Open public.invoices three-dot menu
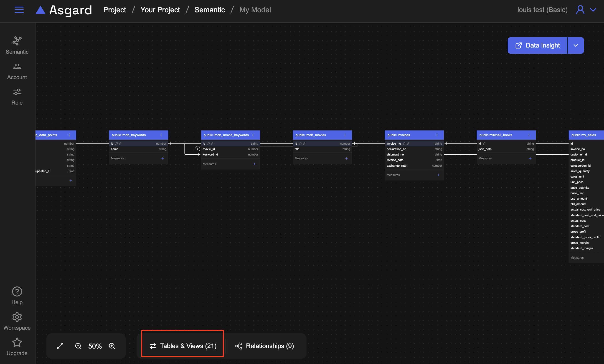The image size is (604, 364). click(x=437, y=135)
